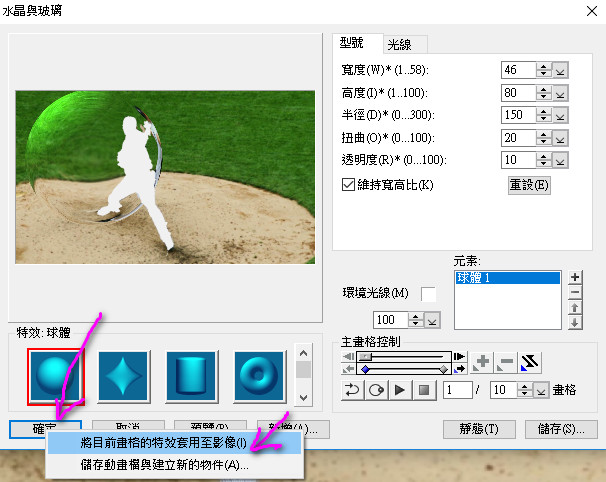This screenshot has height=482, width=606.
Task: Click the 高度(I) value field 80
Action: click(519, 93)
